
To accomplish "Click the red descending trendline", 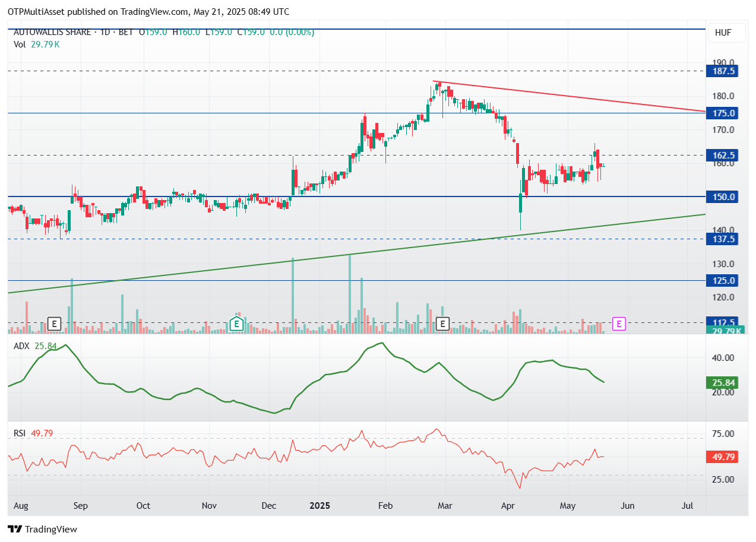I will 569,96.
